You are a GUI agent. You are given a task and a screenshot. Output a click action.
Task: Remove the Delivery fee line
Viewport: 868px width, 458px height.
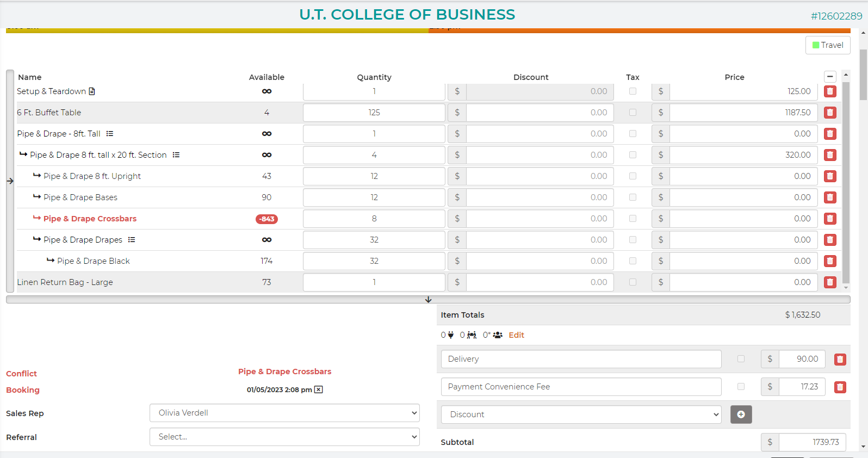coord(840,360)
